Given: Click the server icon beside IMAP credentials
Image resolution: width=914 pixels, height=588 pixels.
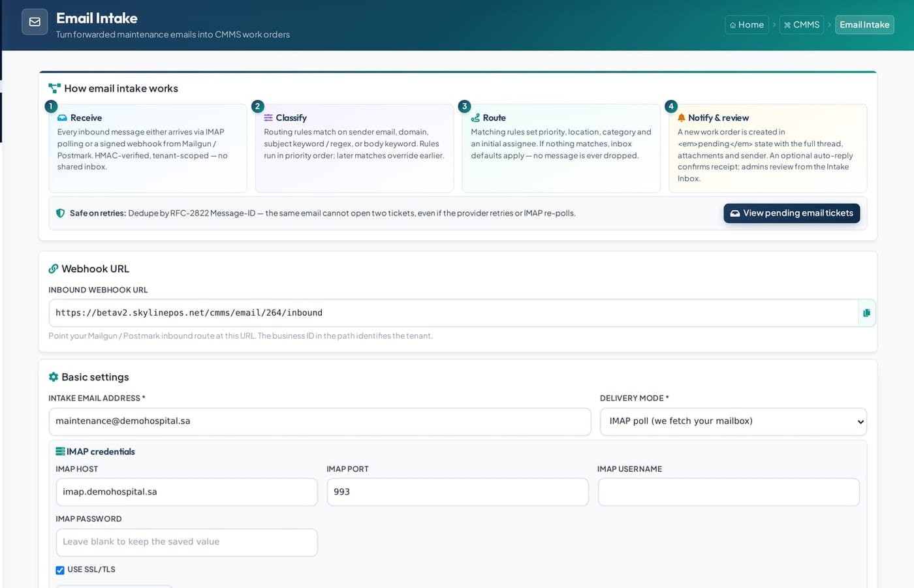Looking at the screenshot, I should [x=60, y=452].
